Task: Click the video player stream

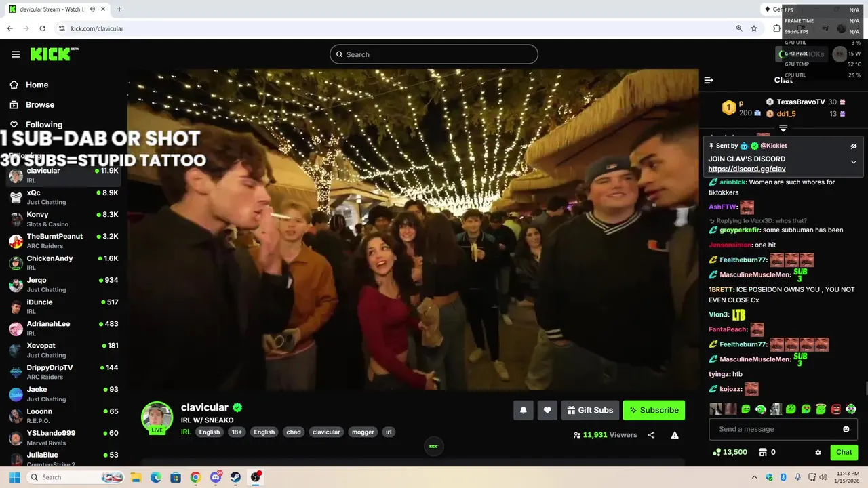Action: (x=413, y=230)
